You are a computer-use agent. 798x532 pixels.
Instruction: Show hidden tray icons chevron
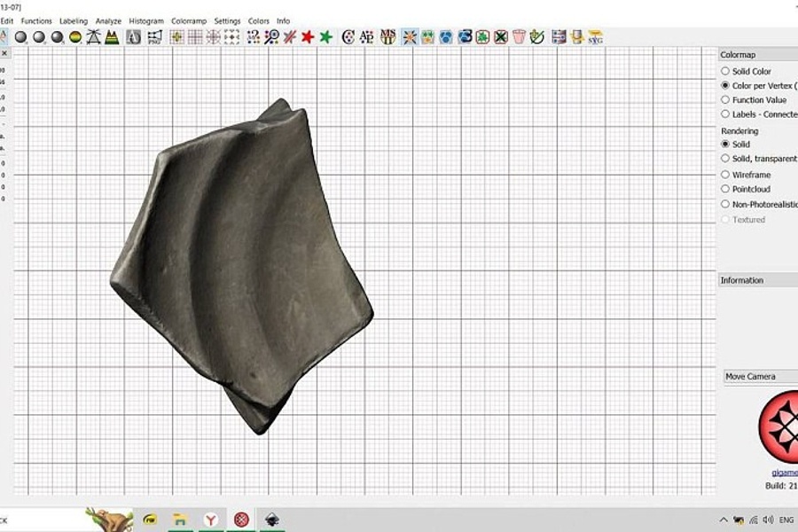tap(724, 520)
